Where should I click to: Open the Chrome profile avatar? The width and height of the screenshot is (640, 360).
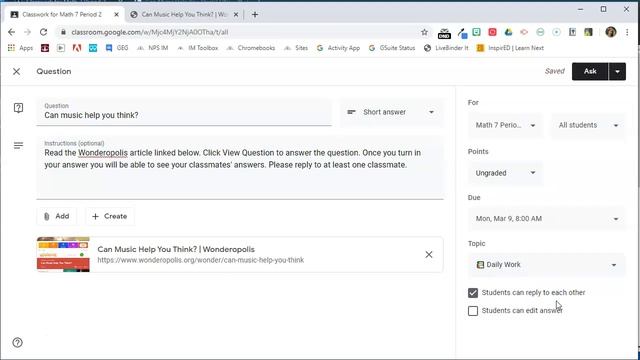611,32
